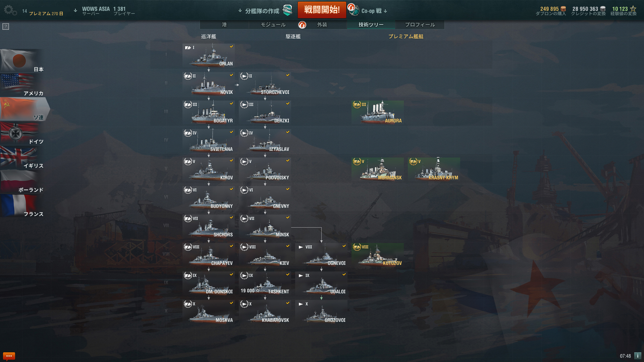Expand the server info dropdown arrow
Image resolution: width=644 pixels, height=362 pixels.
[x=75, y=11]
